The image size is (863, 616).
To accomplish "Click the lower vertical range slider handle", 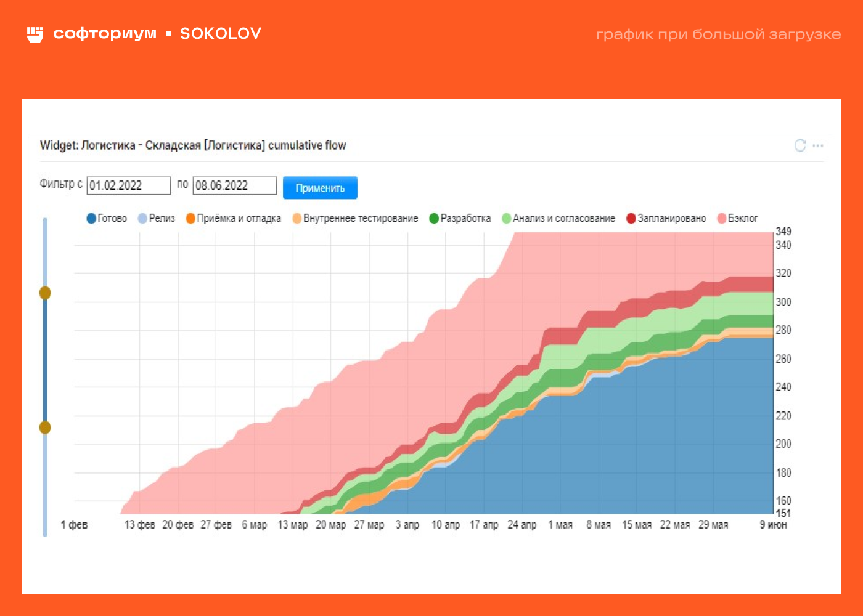I will pyautogui.click(x=45, y=427).
